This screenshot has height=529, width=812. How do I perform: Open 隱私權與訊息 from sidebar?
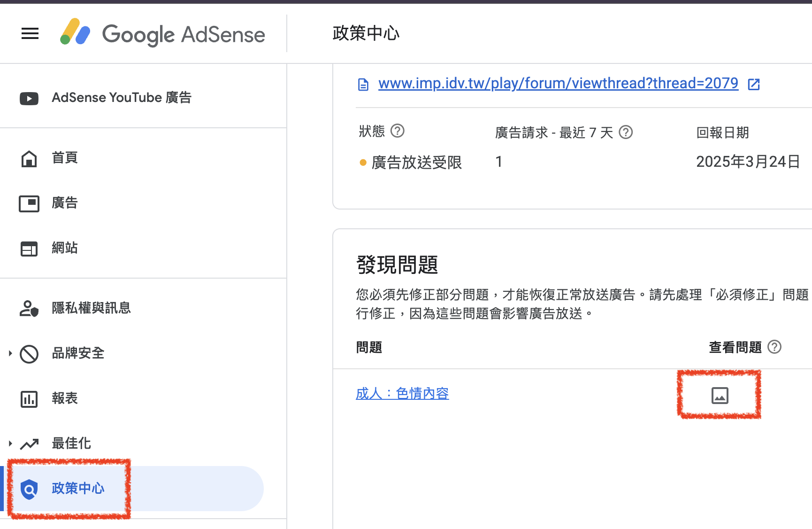(x=91, y=308)
